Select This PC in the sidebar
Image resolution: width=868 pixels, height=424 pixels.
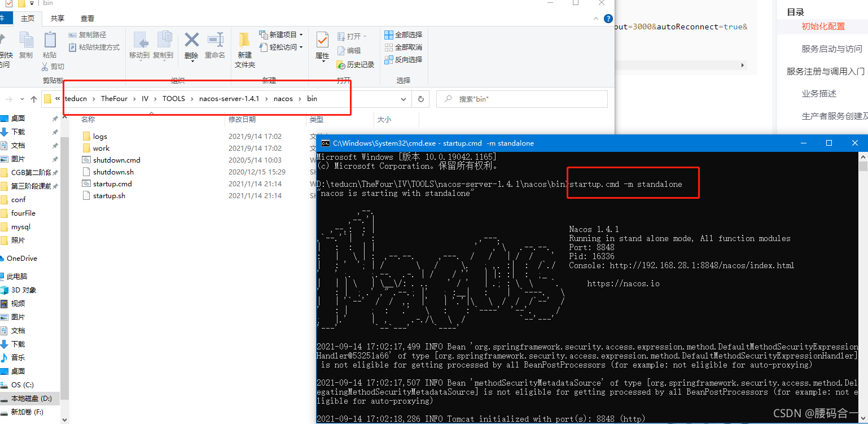pyautogui.click(x=17, y=277)
